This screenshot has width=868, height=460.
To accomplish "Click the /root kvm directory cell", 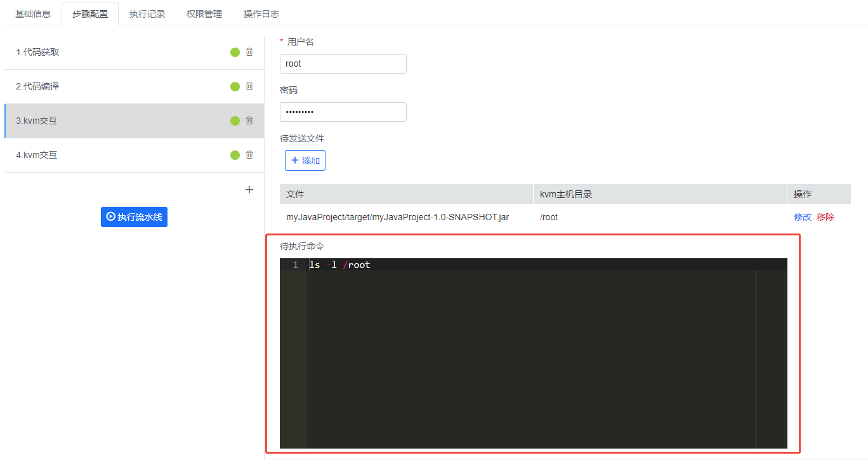I will [661, 217].
